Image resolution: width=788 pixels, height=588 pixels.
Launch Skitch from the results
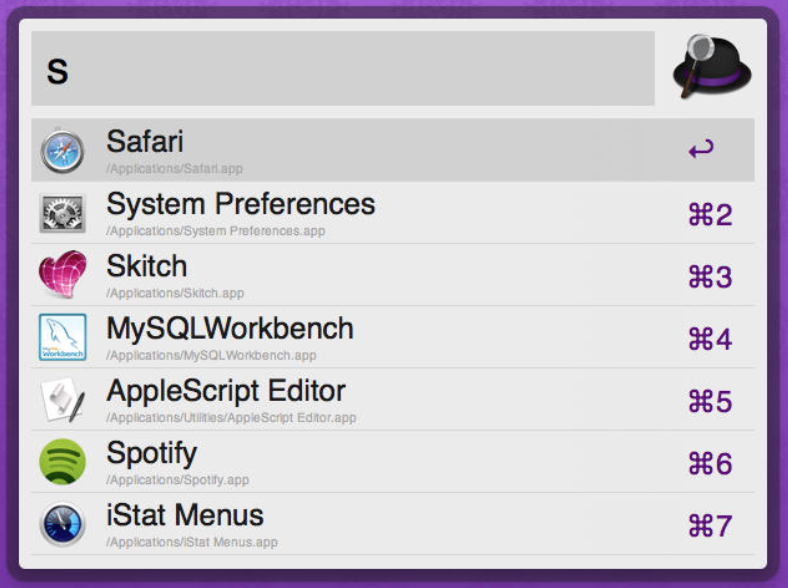pos(147,267)
